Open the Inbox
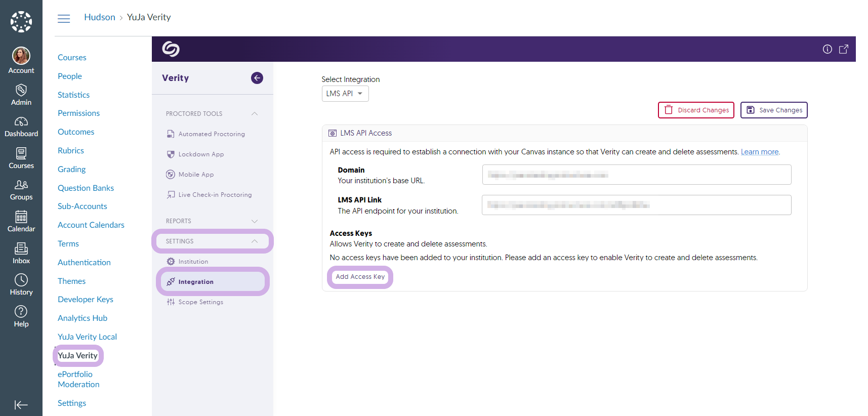The width and height of the screenshot is (868, 416). pyautogui.click(x=21, y=254)
